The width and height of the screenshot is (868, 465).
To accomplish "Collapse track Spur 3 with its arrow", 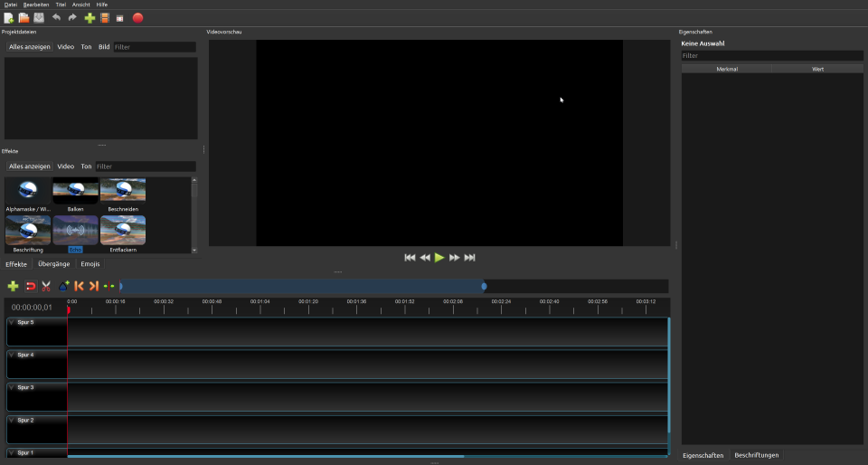I will [x=12, y=388].
